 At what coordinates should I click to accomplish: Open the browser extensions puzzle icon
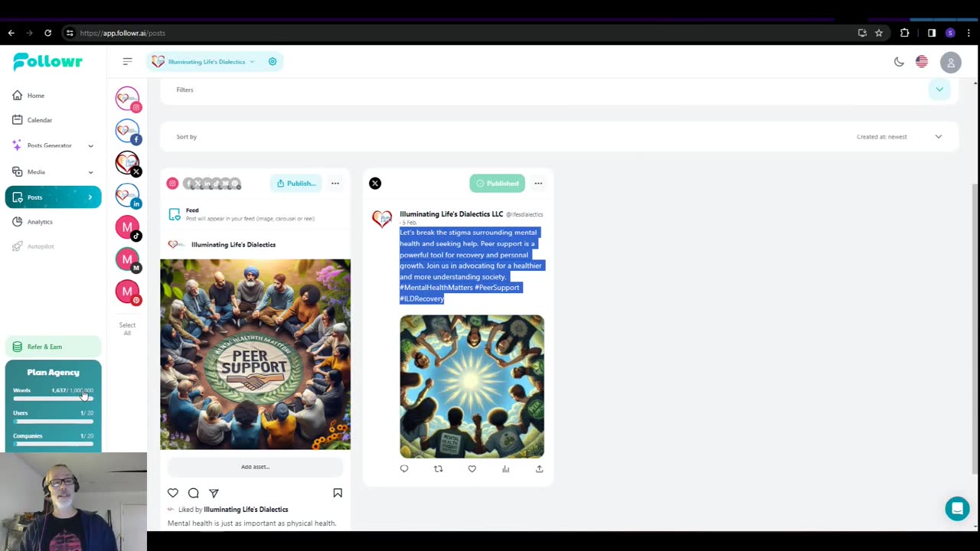[x=904, y=33]
